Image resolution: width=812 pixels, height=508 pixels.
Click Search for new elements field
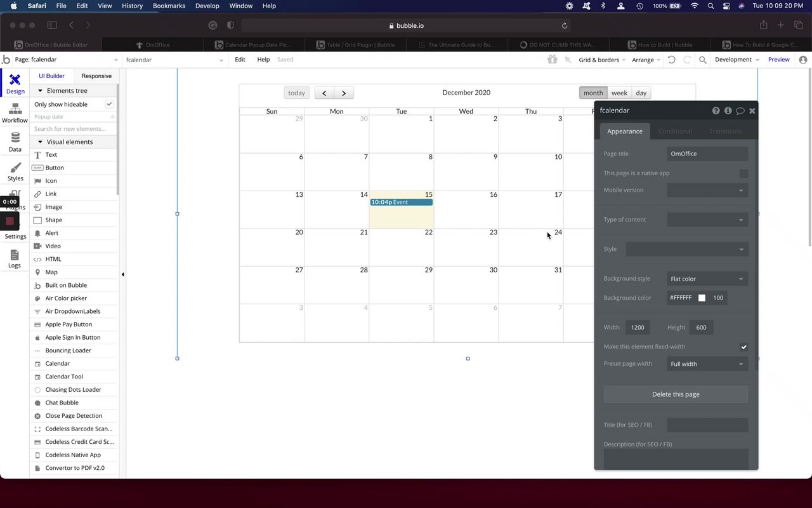coord(74,129)
